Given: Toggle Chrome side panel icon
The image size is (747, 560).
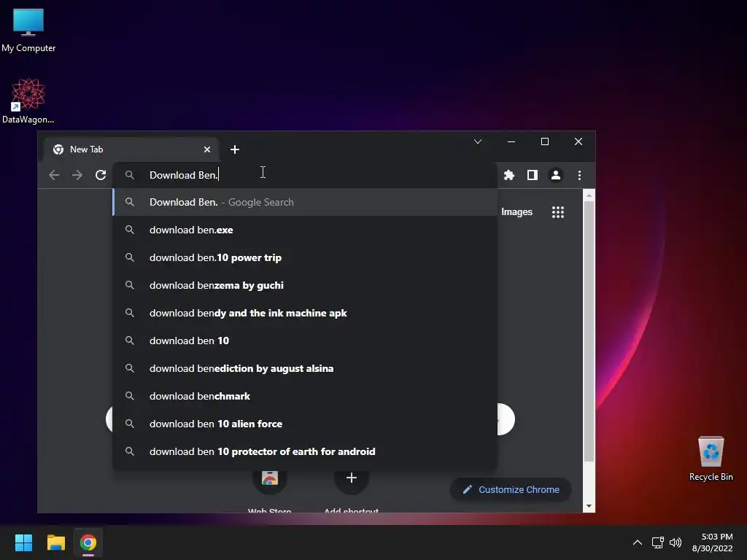Looking at the screenshot, I should pyautogui.click(x=532, y=175).
